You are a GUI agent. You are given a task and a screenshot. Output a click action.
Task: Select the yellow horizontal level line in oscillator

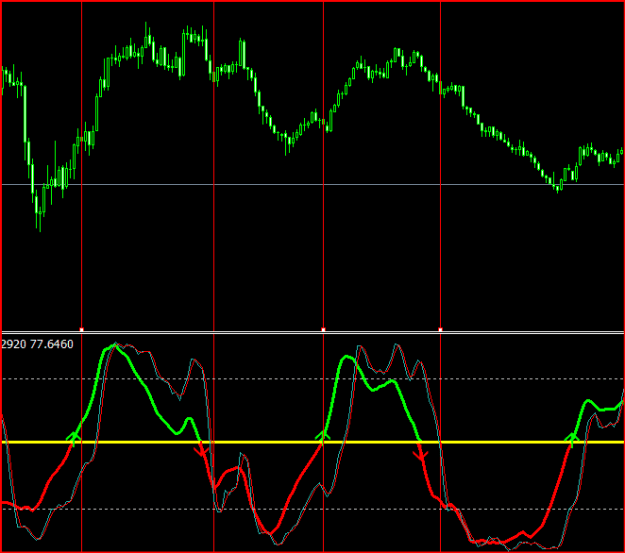[x=312, y=442]
